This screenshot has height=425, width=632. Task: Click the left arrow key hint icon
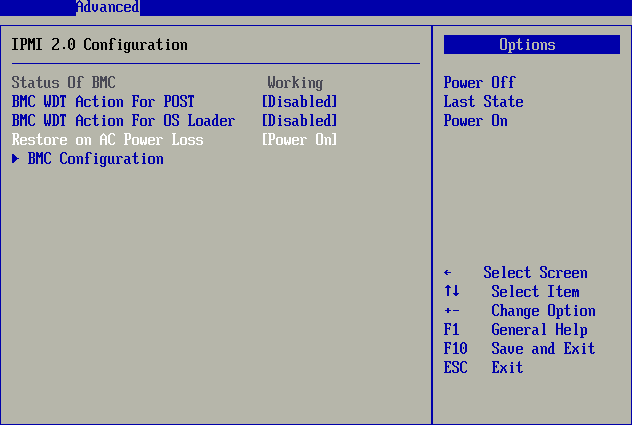(447, 273)
